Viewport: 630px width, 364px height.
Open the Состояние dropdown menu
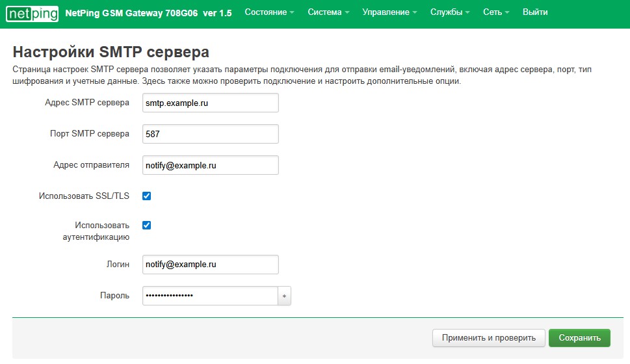[269, 12]
